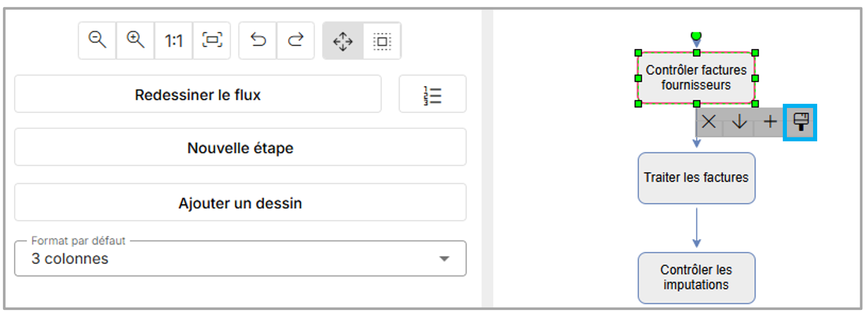868x315 pixels.
Task: Click the zoom in magnifier icon
Action: pos(136,40)
